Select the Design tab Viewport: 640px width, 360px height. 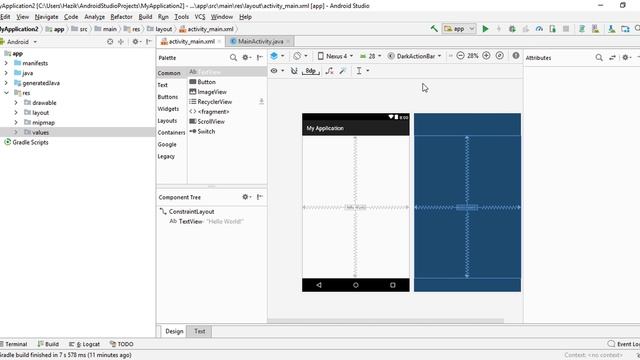pos(174,331)
